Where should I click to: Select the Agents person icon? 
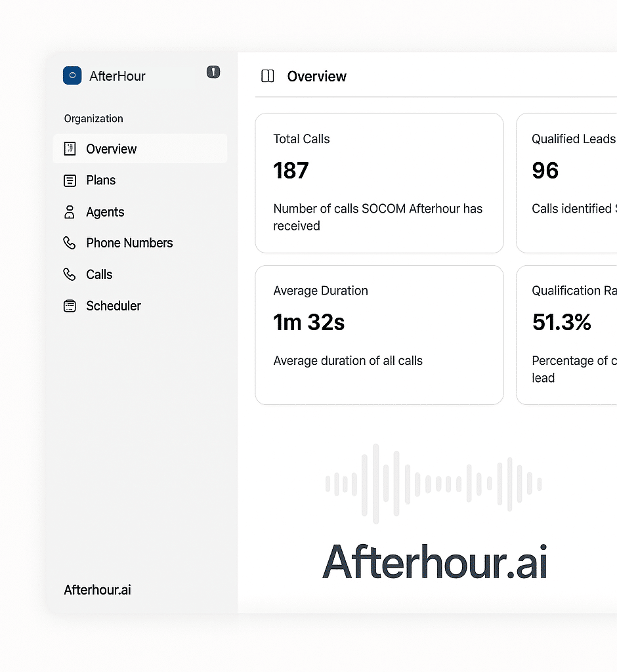point(70,211)
